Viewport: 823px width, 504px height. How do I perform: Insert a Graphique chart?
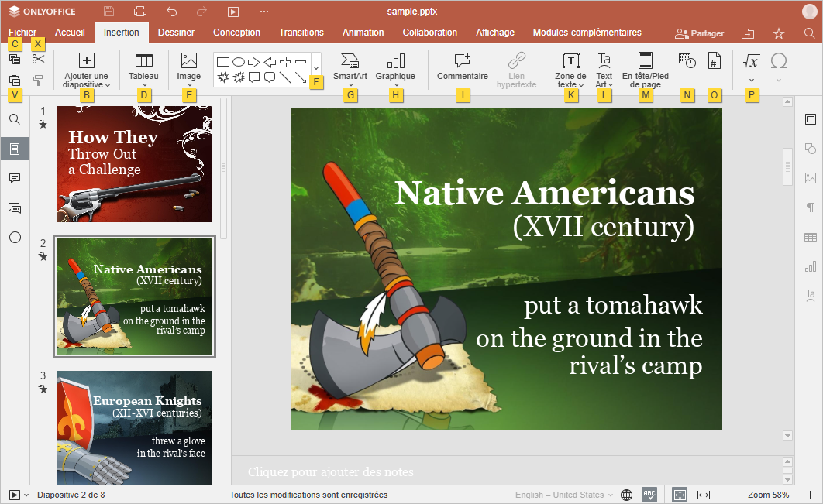[x=395, y=62]
